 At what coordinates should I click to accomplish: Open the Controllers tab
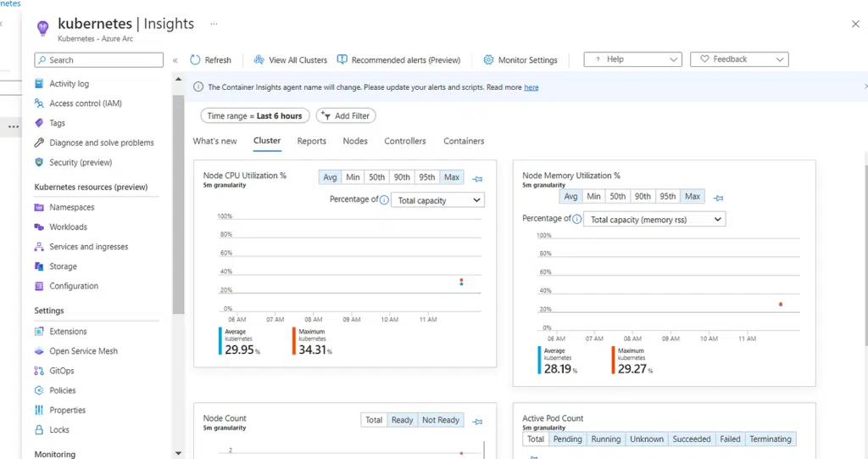point(405,142)
